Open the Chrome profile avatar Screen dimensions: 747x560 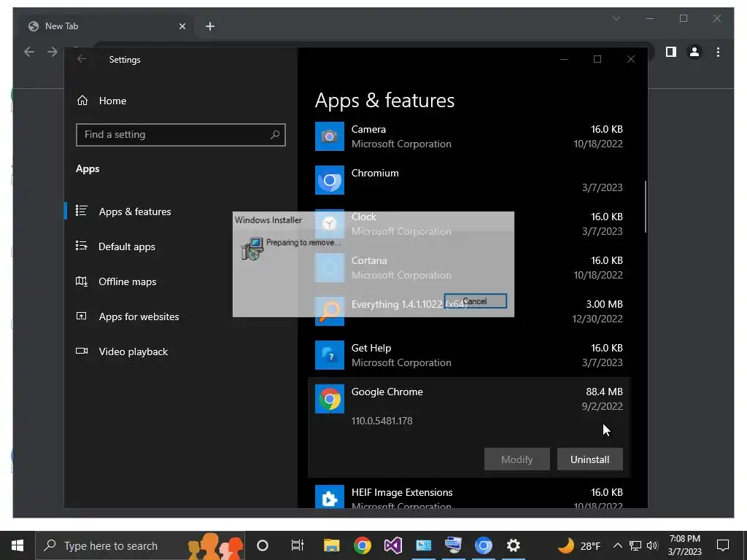(694, 52)
